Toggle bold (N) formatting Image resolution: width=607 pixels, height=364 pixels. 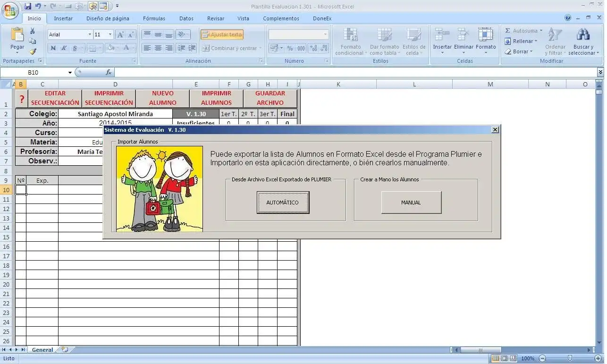53,48
